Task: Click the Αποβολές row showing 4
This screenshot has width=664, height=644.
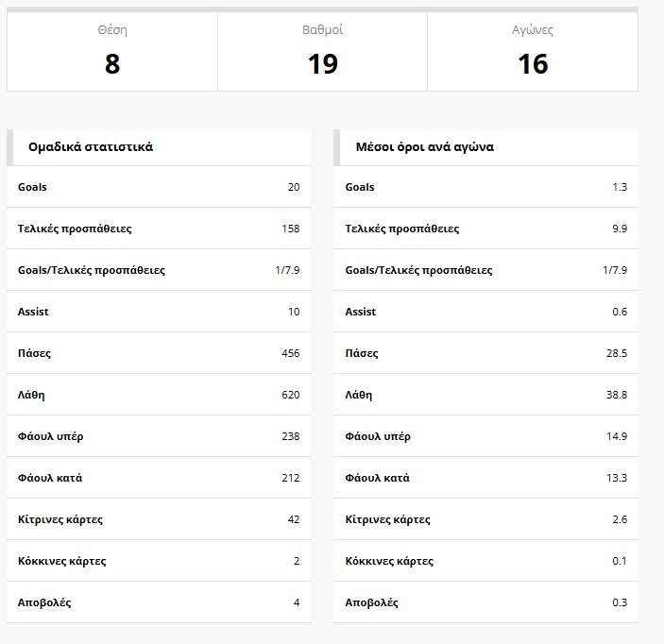Action: point(159,602)
